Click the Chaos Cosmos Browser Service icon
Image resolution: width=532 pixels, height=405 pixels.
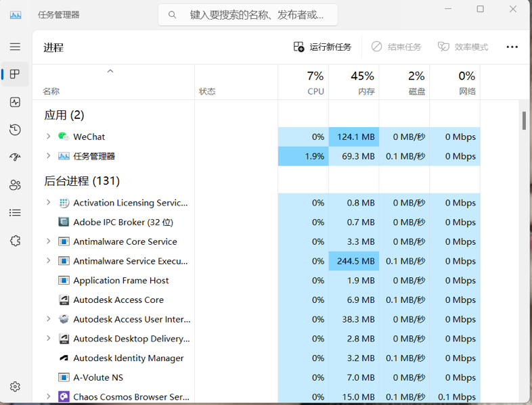point(64,396)
